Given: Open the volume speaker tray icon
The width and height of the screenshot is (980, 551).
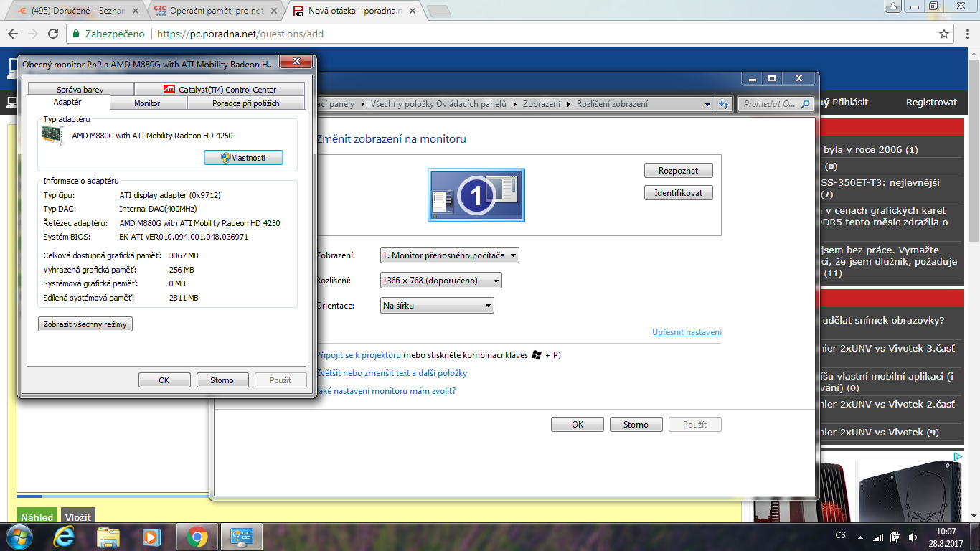Looking at the screenshot, I should 913,537.
